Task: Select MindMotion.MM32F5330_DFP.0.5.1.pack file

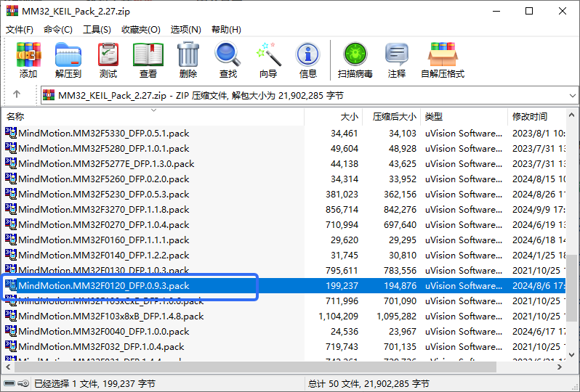Action: [103, 133]
